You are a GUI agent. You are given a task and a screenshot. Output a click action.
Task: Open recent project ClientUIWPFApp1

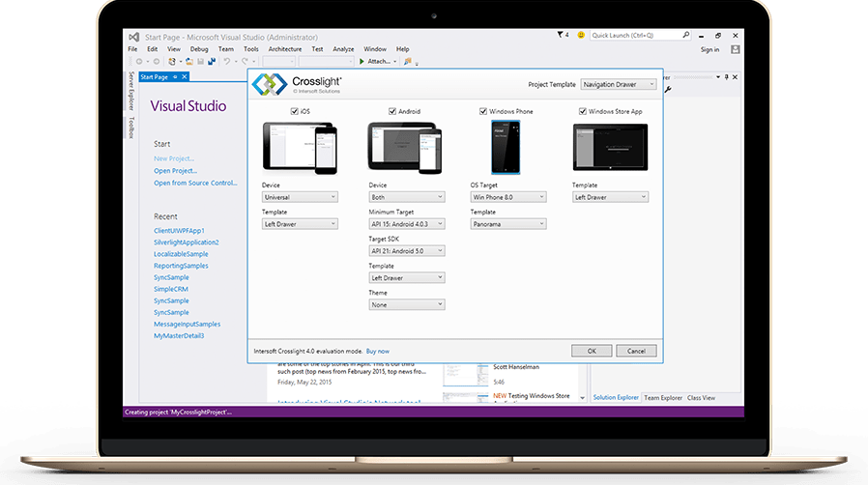(x=180, y=231)
